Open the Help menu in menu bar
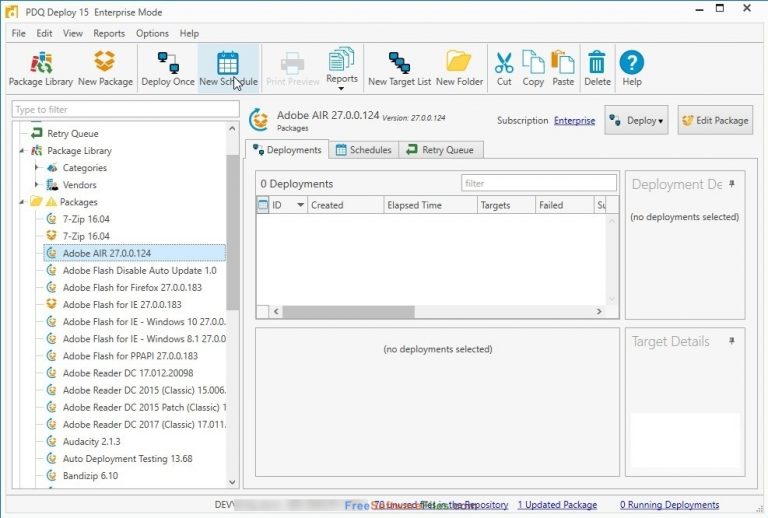Viewport: 768px width, 518px height. [189, 33]
